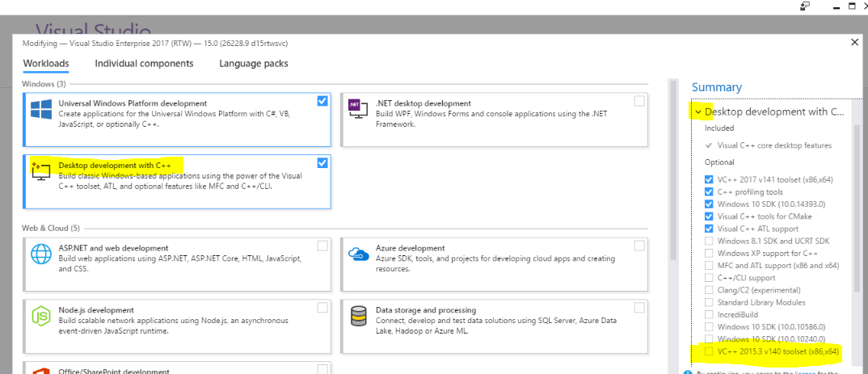Click the Azure development cloud icon
868x374 pixels.
358,254
